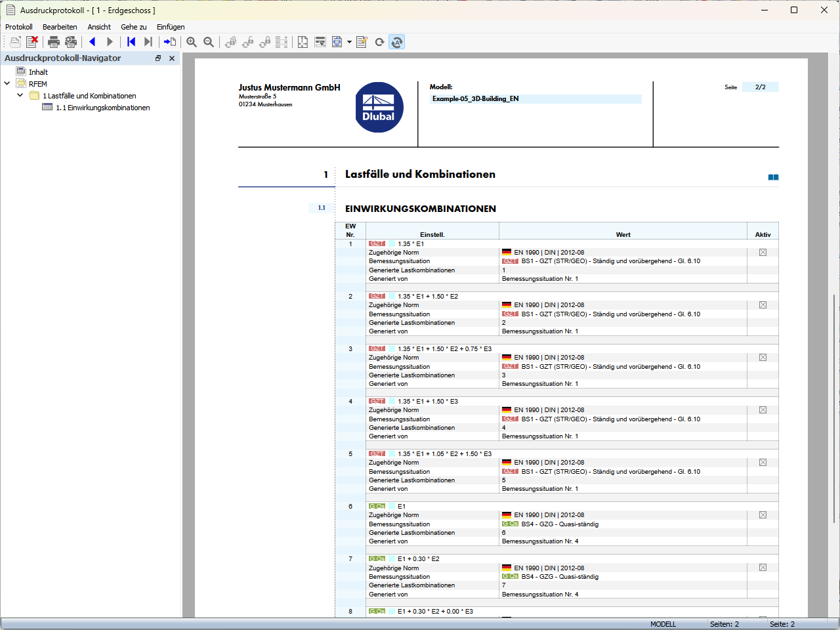Click the edit page with pencil icon
The height and width of the screenshot is (630, 840).
pyautogui.click(x=362, y=42)
